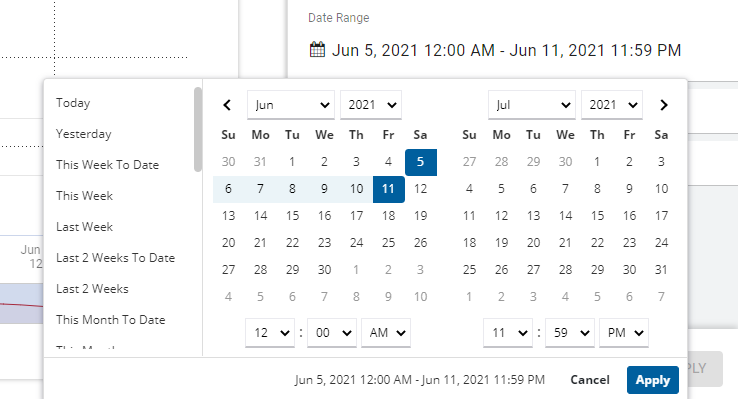Open the left calendar 2021 year dropdown
This screenshot has width=738, height=399.
[x=371, y=105]
